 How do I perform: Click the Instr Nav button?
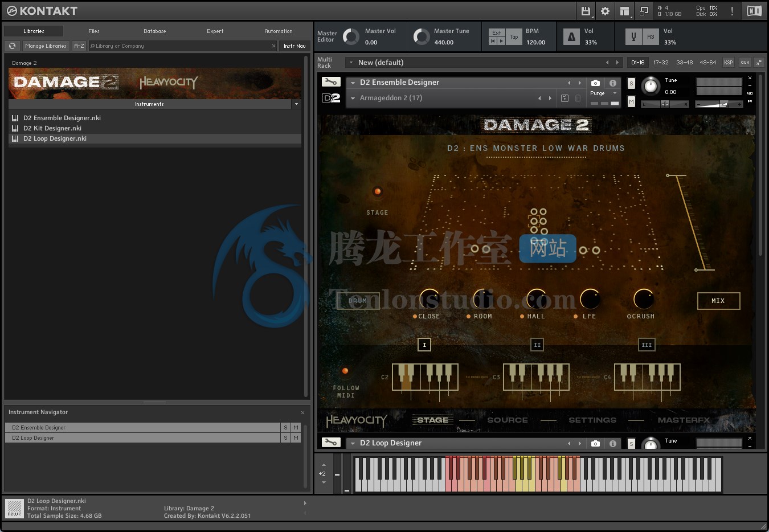pos(294,46)
